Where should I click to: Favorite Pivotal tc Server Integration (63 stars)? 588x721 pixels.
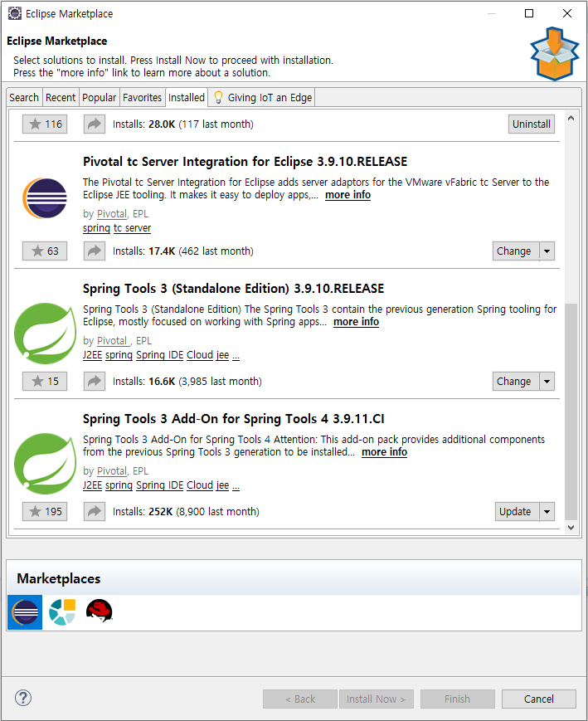tap(45, 251)
